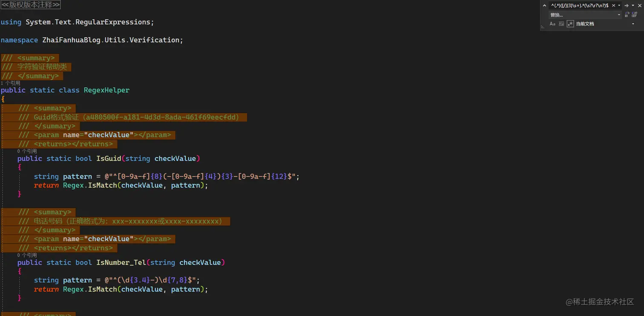Screen dimensions: 644x316
Task: Toggle Match Whole Word option
Action: point(561,24)
